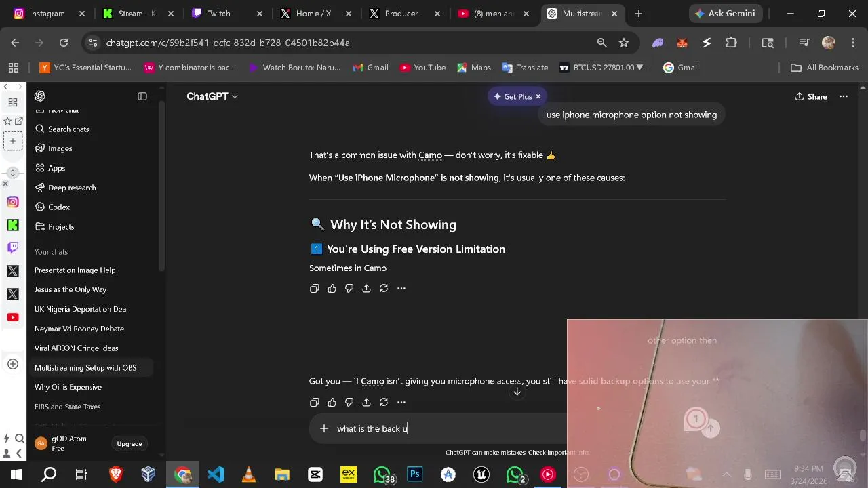Open the Windows Start menu
The width and height of the screenshot is (868, 488).
(x=16, y=474)
